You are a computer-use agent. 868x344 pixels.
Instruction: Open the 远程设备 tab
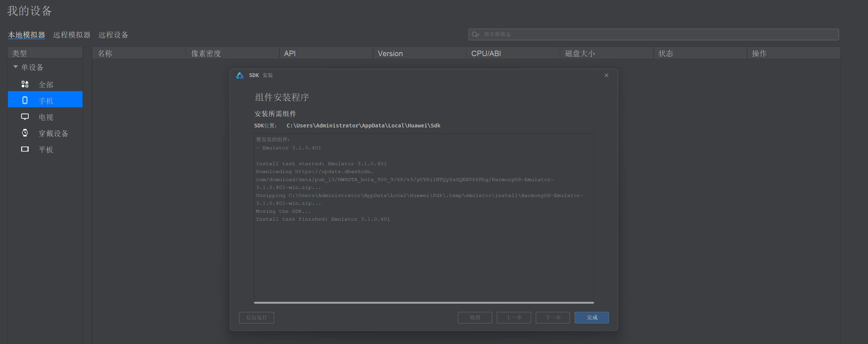(113, 35)
